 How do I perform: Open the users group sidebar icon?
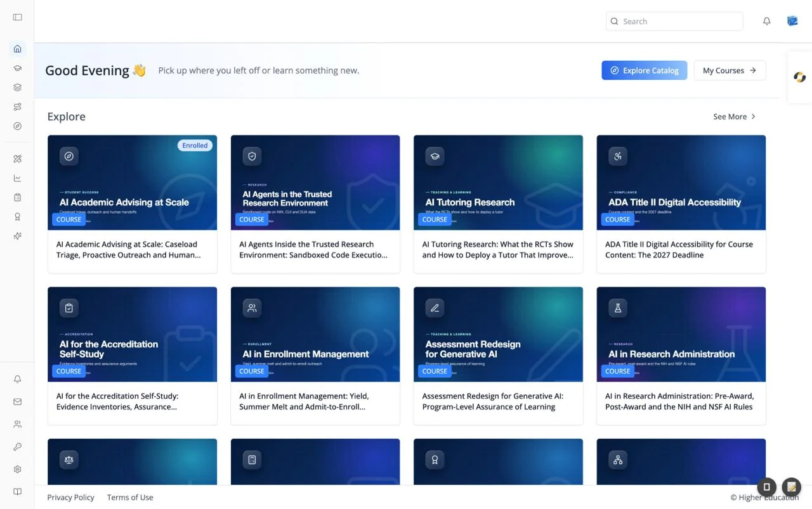17,424
